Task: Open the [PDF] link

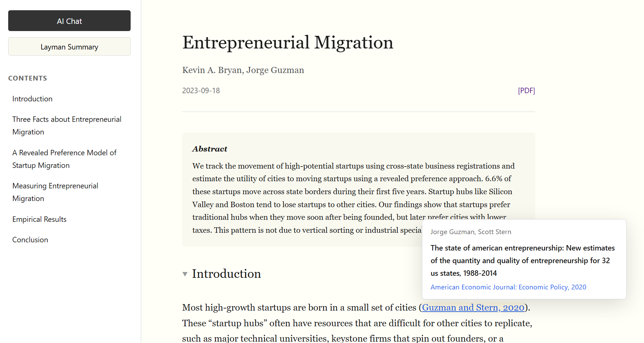Action: [x=526, y=90]
